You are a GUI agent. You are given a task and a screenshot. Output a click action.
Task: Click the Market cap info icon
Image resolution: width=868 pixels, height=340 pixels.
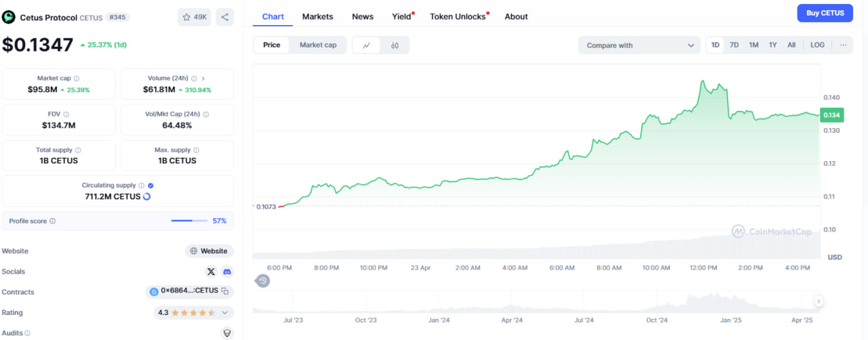pos(76,79)
